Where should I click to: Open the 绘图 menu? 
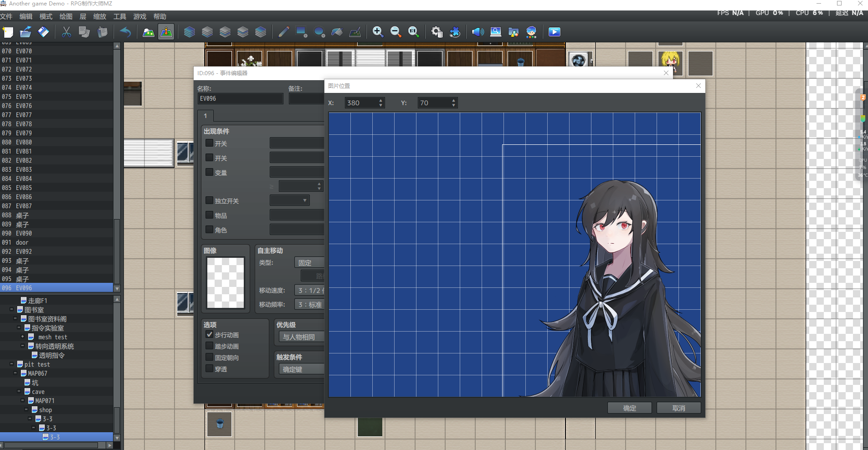point(66,17)
